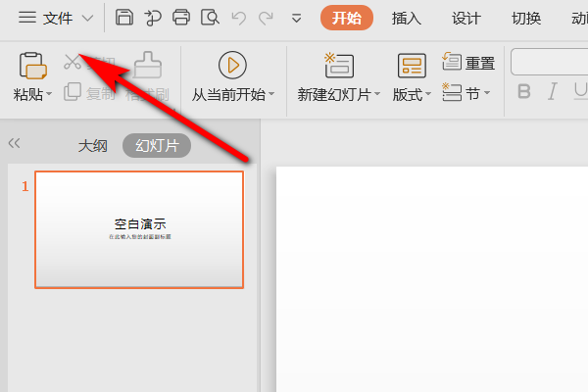
Task: Start slideshow with the play icon
Action: click(x=232, y=65)
